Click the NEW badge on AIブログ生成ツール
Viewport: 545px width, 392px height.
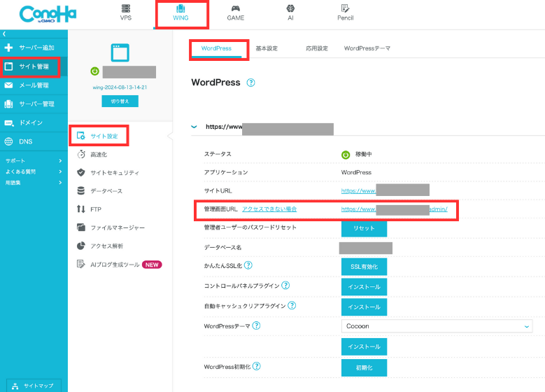pyautogui.click(x=152, y=265)
